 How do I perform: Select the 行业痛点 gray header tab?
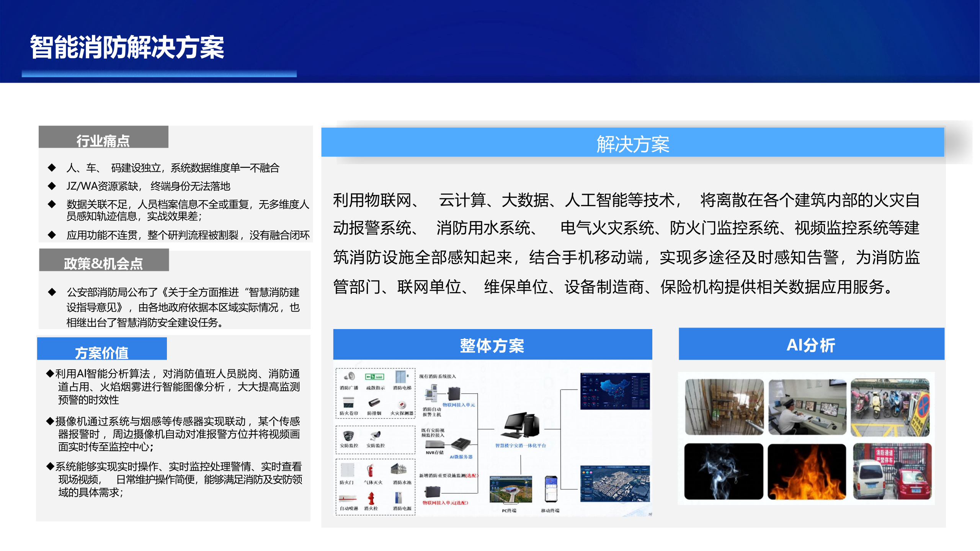click(x=103, y=138)
